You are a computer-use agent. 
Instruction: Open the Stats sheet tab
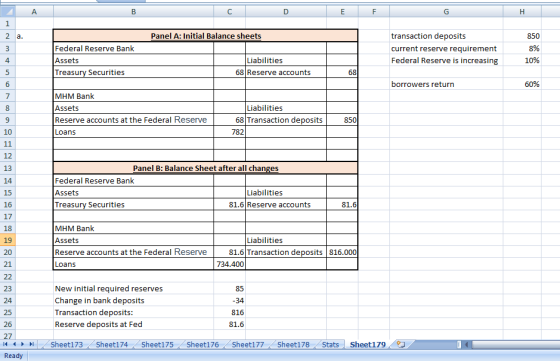(x=330, y=345)
